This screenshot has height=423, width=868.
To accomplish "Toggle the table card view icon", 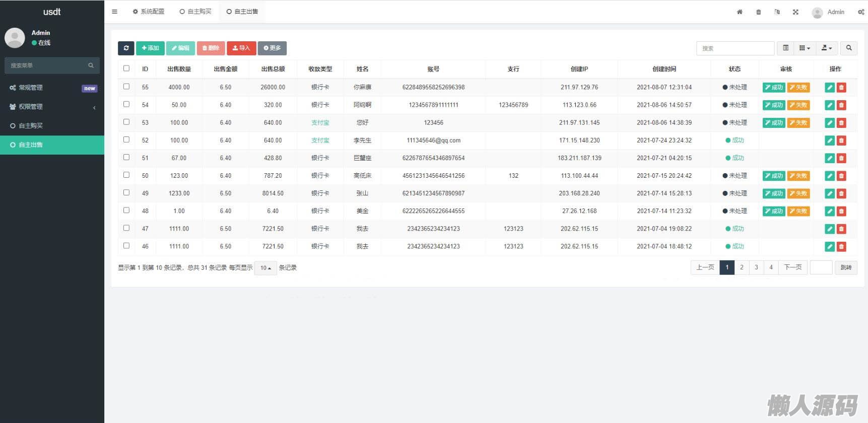I will point(785,48).
